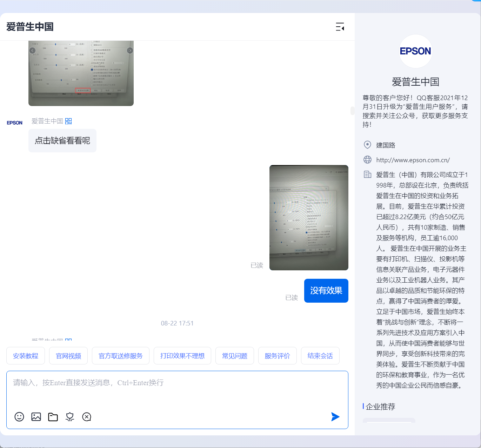The image size is (481, 448).
Task: Click the 服务评价 button
Action: tap(278, 356)
